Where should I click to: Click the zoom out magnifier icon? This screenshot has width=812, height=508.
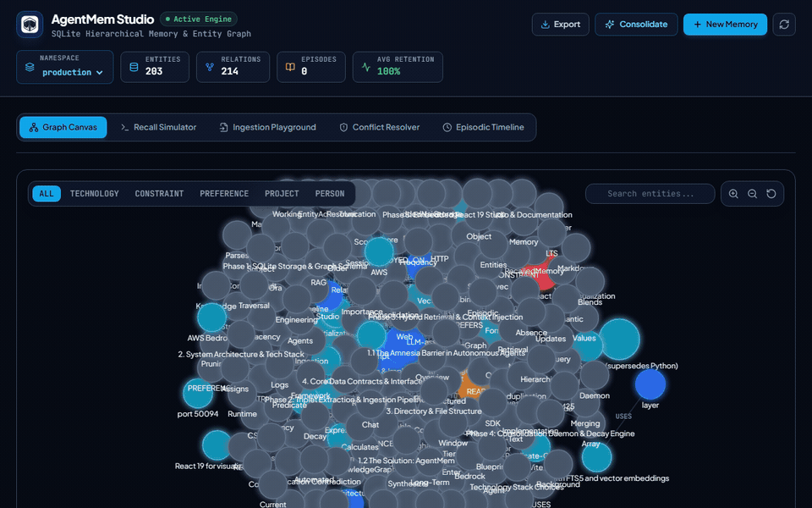pyautogui.click(x=753, y=194)
